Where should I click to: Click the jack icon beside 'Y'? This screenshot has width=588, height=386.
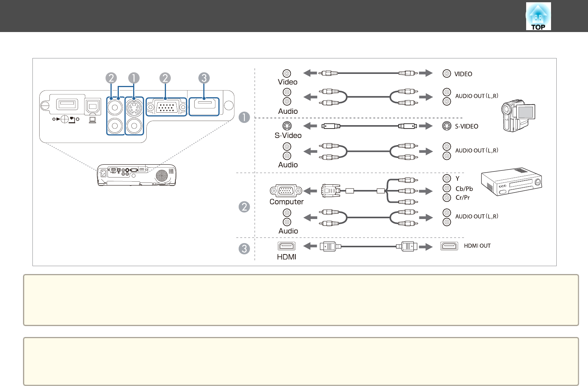[447, 178]
